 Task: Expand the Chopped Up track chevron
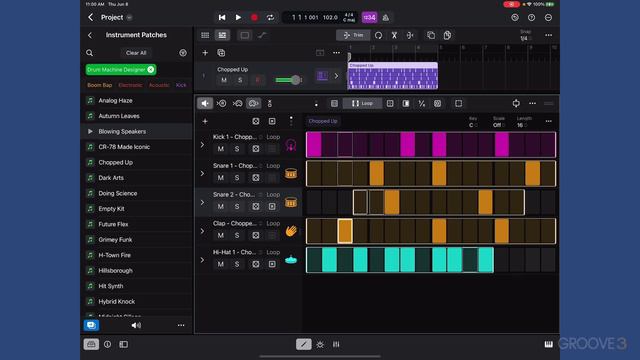[x=336, y=76]
